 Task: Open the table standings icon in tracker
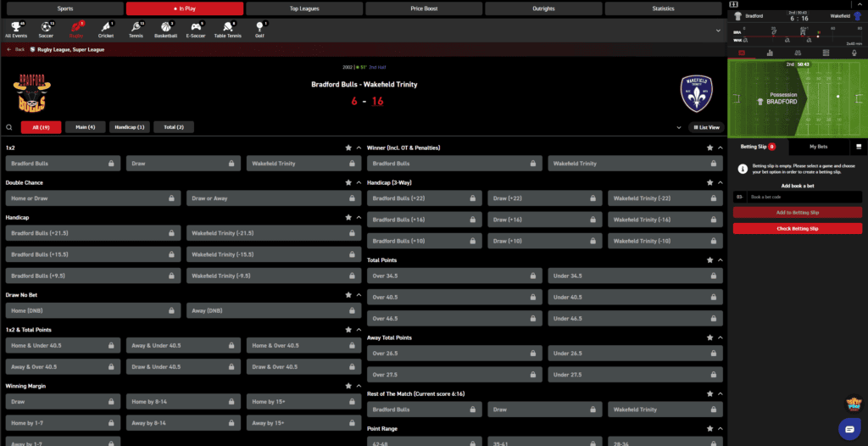coord(826,53)
